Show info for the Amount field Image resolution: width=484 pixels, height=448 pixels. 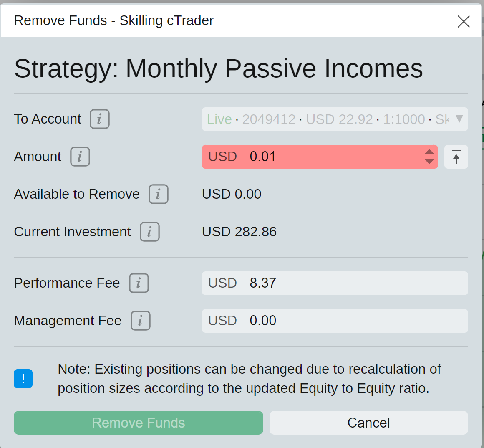(x=80, y=157)
